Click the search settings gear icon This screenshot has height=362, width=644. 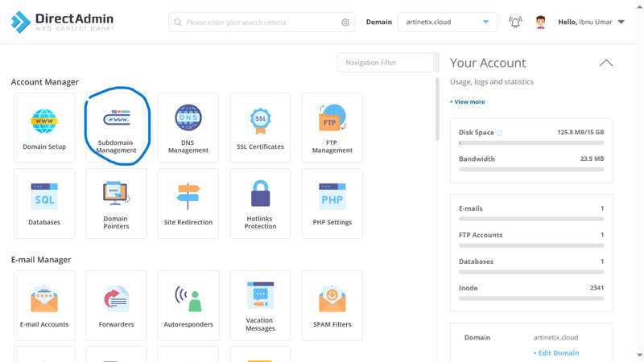pyautogui.click(x=345, y=23)
